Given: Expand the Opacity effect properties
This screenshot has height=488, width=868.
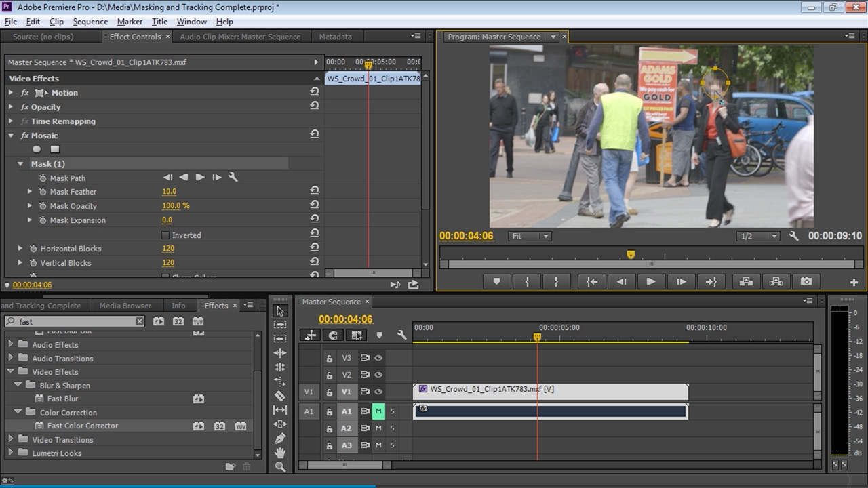Looking at the screenshot, I should [x=10, y=107].
